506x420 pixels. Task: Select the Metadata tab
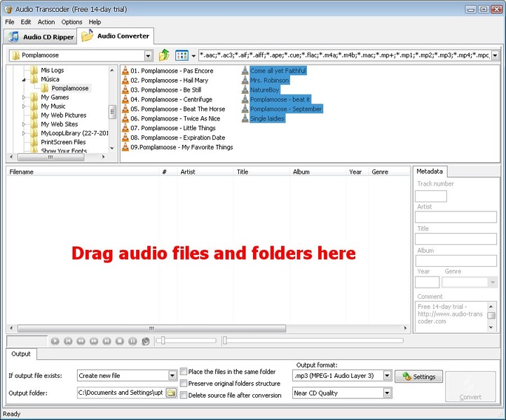(x=430, y=171)
